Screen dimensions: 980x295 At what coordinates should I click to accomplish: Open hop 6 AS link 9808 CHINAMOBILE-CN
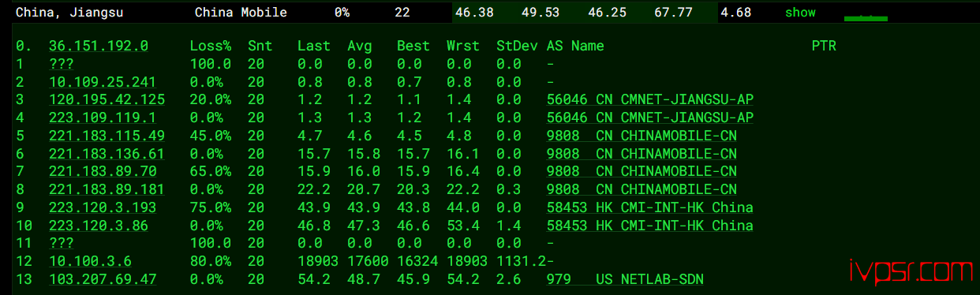641,154
